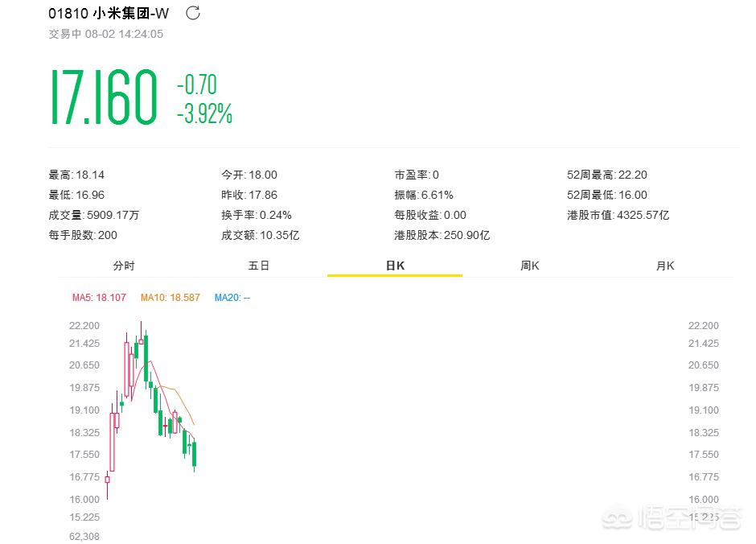Viewport: 756px width, 544px height.
Task: Click the current price 17.160
Action: 104,97
